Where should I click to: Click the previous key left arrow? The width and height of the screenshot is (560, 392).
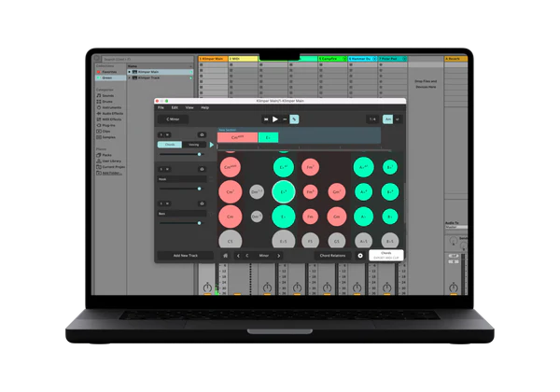tap(239, 255)
